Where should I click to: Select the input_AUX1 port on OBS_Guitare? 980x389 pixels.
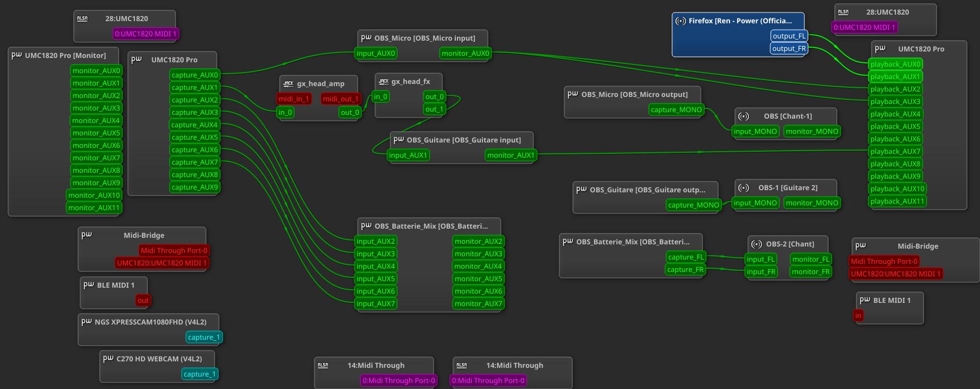click(x=408, y=155)
